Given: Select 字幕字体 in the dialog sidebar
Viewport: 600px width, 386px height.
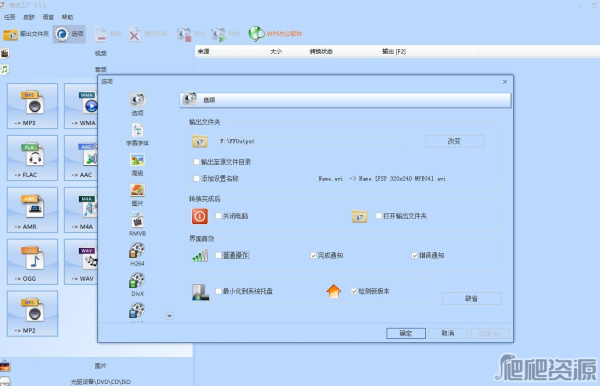Looking at the screenshot, I should pos(137,134).
